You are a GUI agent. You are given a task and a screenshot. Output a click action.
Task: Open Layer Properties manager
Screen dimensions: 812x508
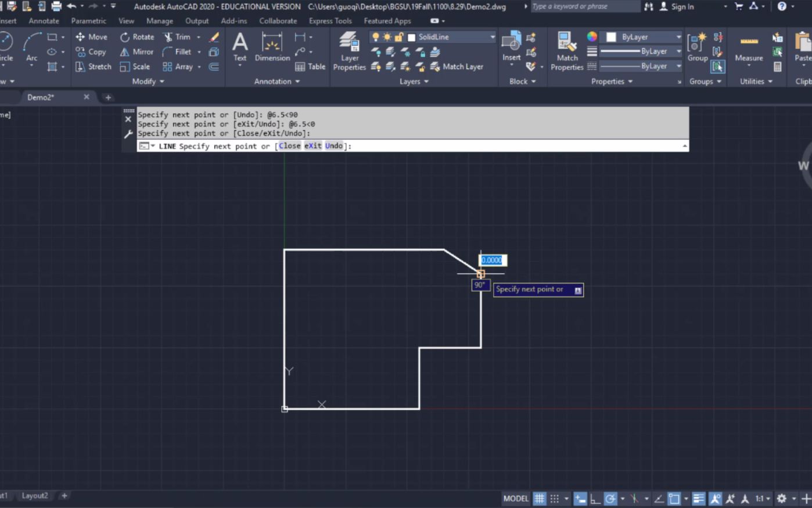349,52
